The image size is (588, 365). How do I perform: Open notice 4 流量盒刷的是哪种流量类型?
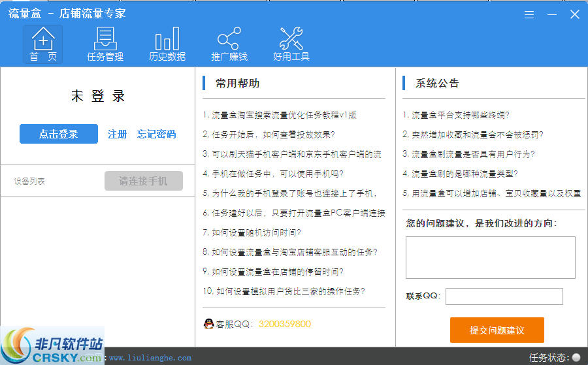coord(460,174)
